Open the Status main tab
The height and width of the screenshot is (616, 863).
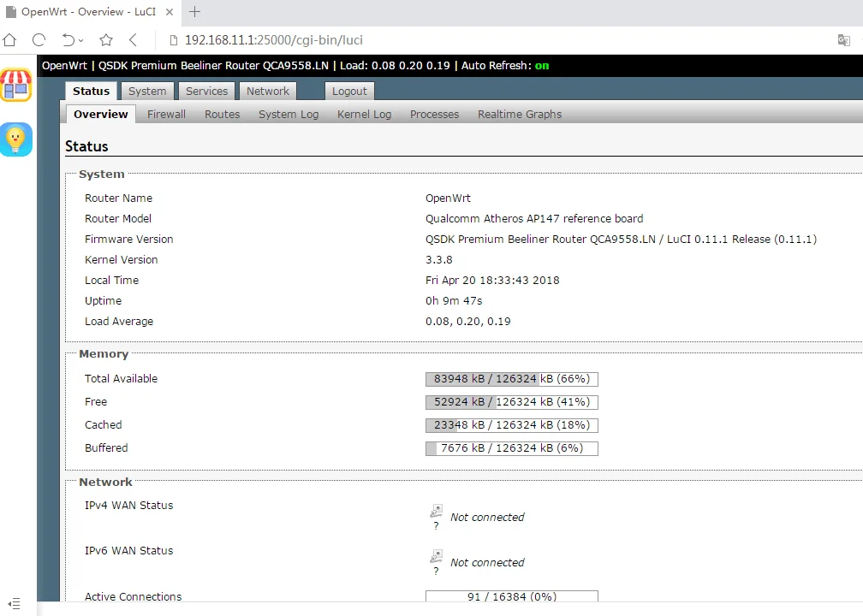point(91,92)
